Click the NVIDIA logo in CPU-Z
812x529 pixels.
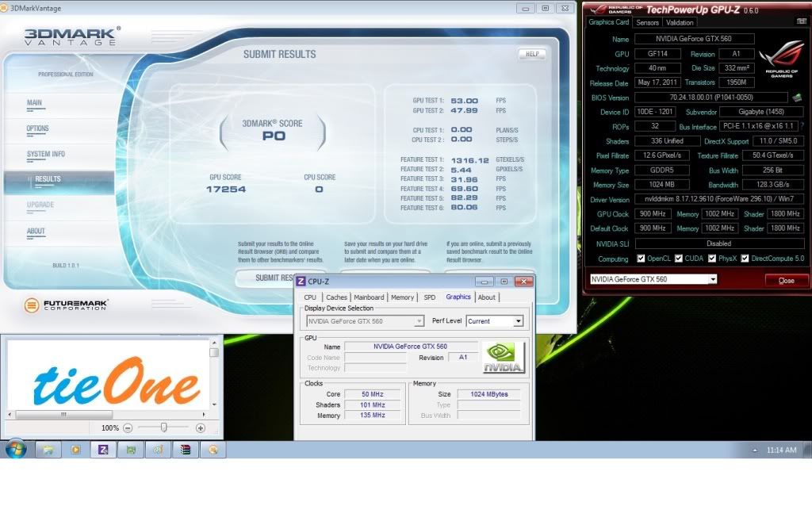(x=504, y=357)
